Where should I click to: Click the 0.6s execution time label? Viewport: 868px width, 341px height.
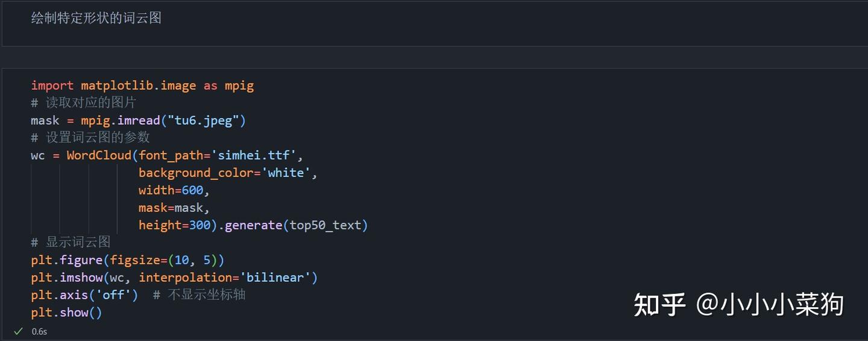click(39, 331)
